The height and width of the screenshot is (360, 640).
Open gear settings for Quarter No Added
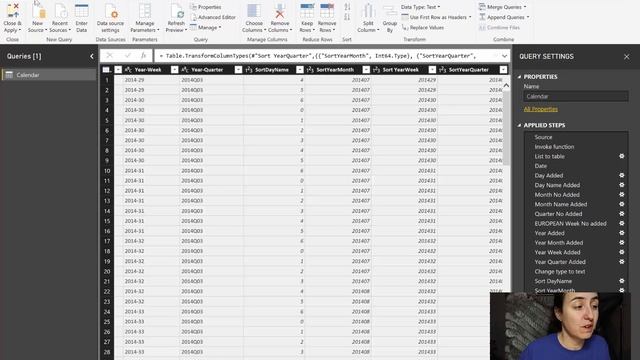pos(622,214)
